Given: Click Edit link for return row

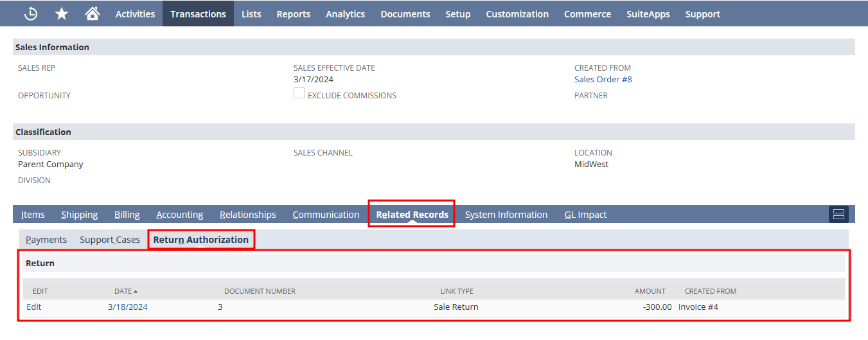Looking at the screenshot, I should (x=34, y=307).
